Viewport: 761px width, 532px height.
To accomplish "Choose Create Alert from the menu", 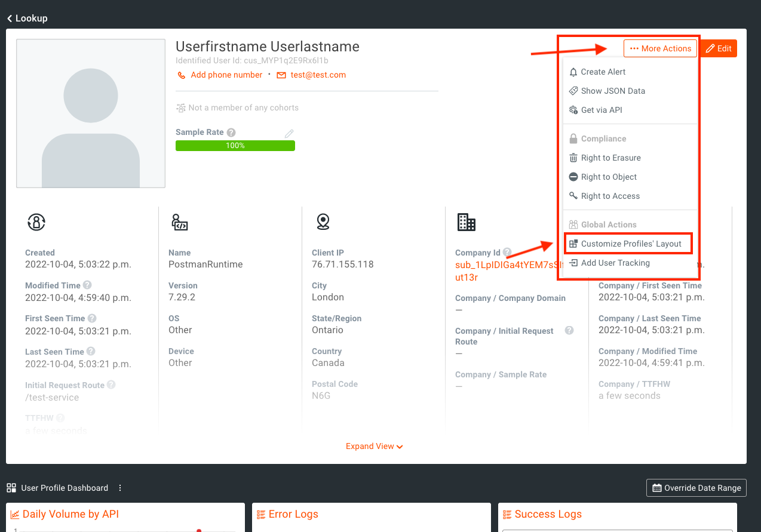I will (603, 72).
